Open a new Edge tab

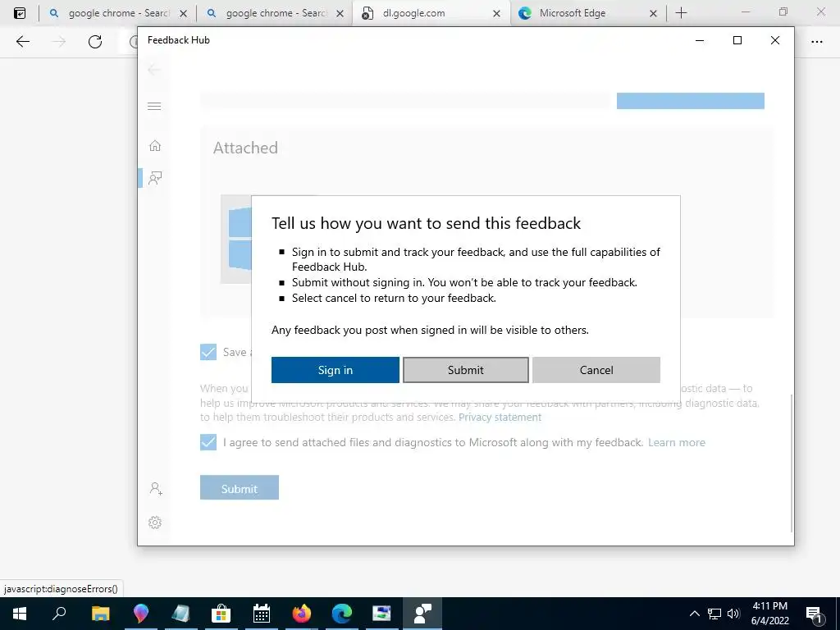681,13
